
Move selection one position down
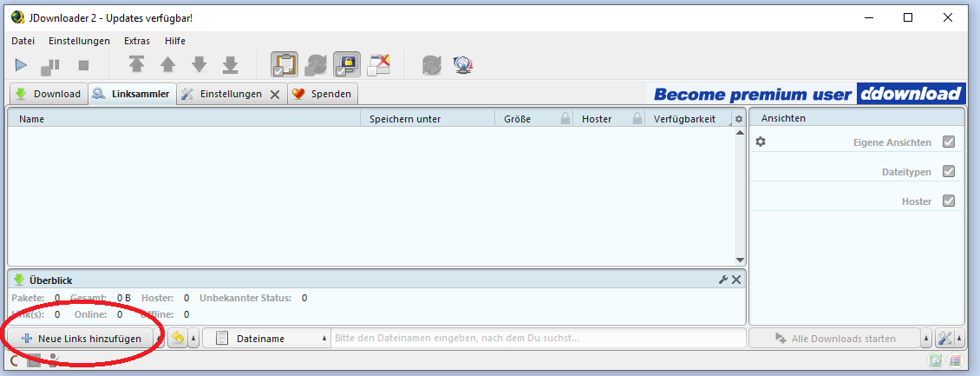pyautogui.click(x=199, y=64)
